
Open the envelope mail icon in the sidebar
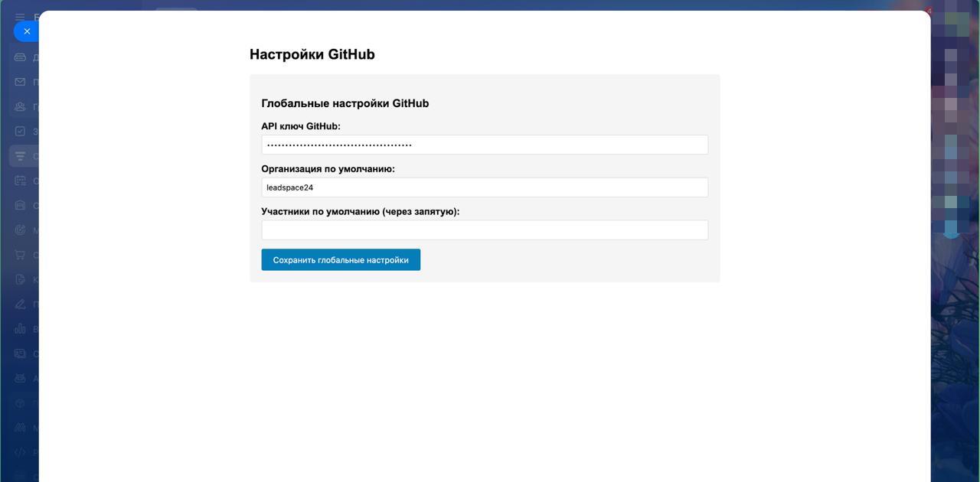click(x=20, y=82)
